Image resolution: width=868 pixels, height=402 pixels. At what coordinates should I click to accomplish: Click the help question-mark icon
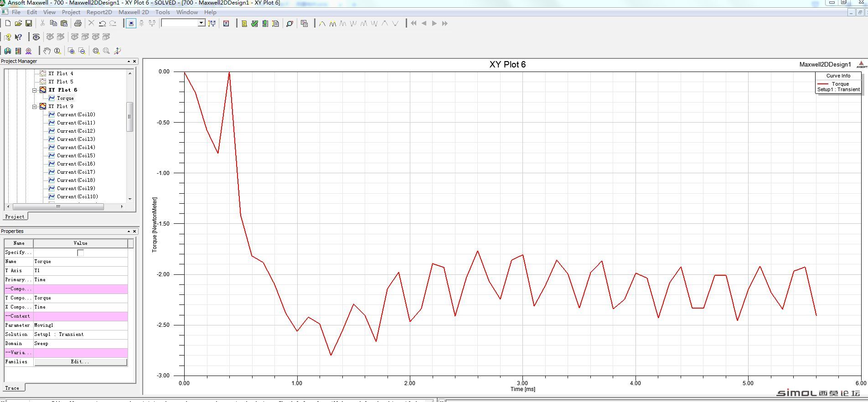8,37
